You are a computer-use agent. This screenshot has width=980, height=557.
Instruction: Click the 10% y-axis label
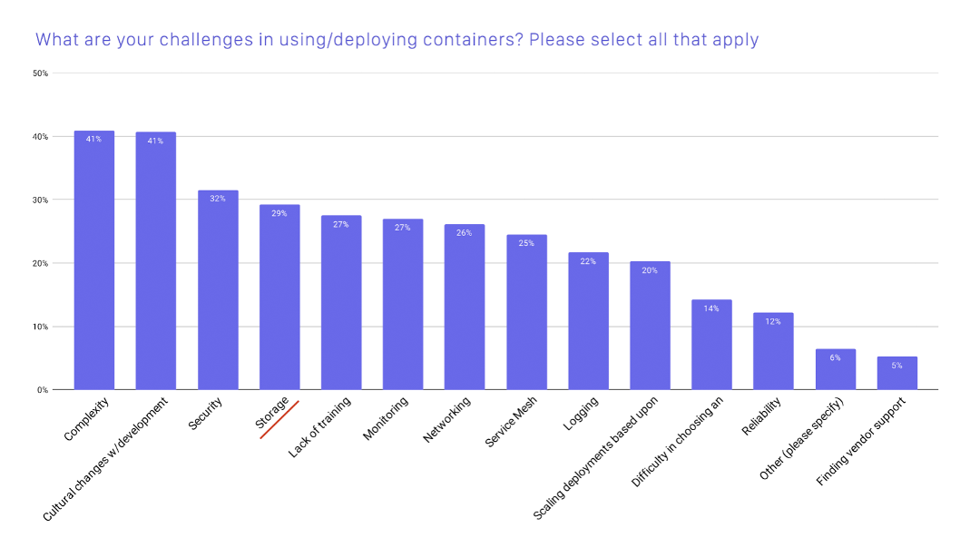click(x=40, y=327)
